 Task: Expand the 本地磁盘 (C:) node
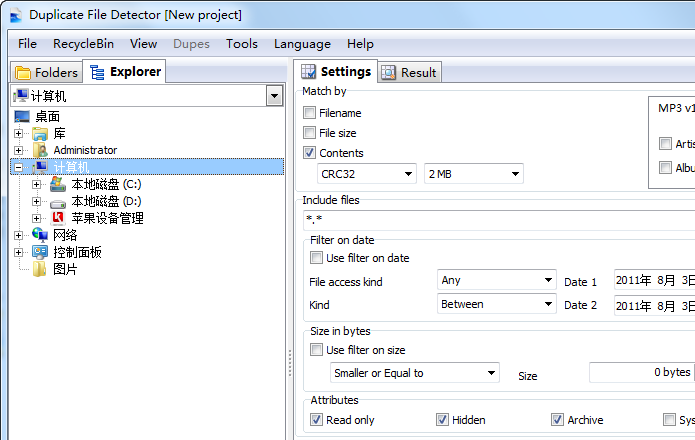click(x=36, y=184)
